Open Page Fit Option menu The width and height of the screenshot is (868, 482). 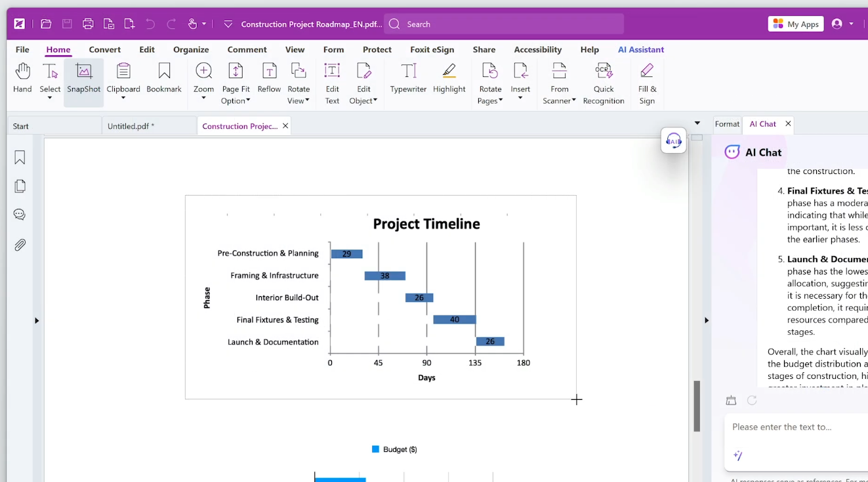236,83
